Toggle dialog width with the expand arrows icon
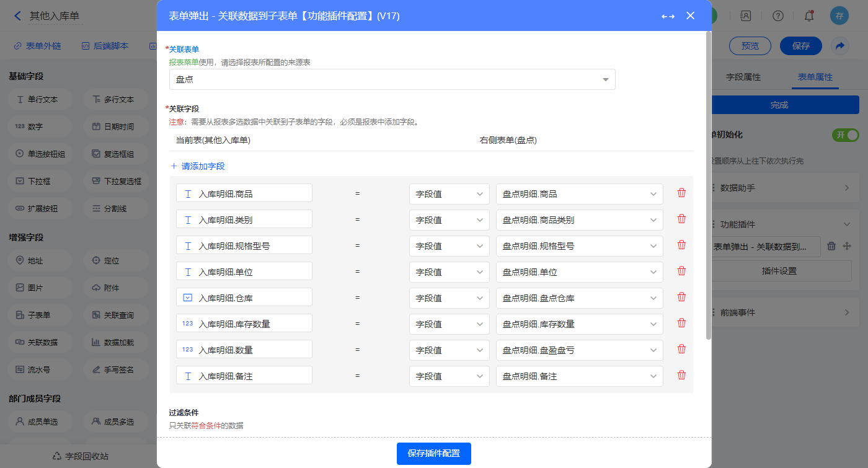 [x=668, y=16]
